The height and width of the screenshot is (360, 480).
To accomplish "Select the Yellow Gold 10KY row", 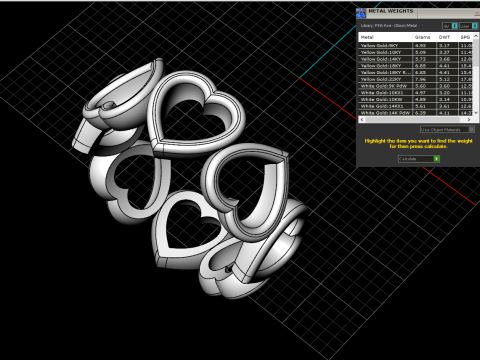I will [416, 52].
